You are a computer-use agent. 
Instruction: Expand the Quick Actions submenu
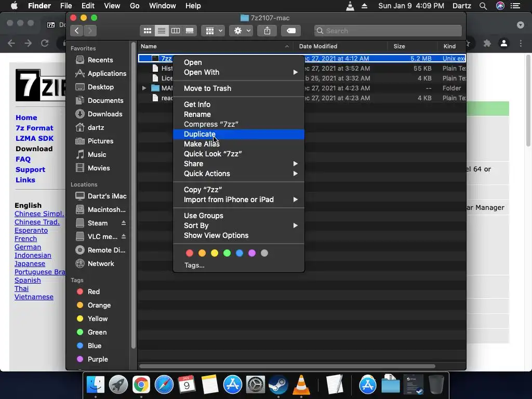tap(238, 174)
